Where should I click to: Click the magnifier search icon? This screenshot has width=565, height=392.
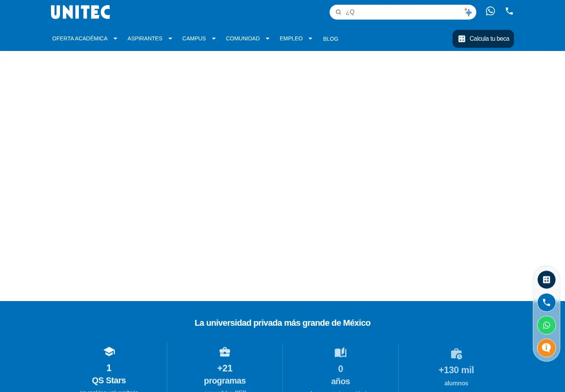coord(338,12)
